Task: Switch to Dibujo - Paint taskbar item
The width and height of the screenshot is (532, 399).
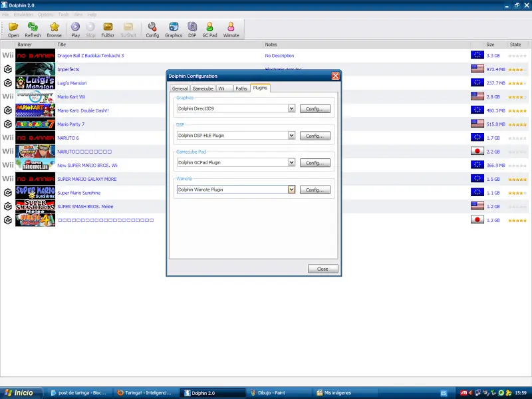Action: [x=279, y=392]
